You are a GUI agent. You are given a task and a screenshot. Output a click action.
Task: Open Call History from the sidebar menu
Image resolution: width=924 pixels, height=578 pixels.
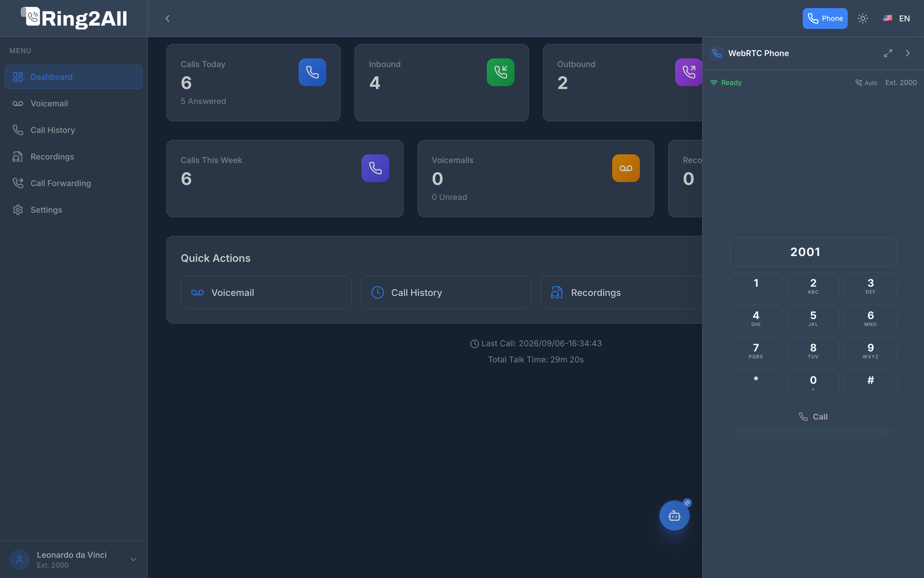pos(74,130)
